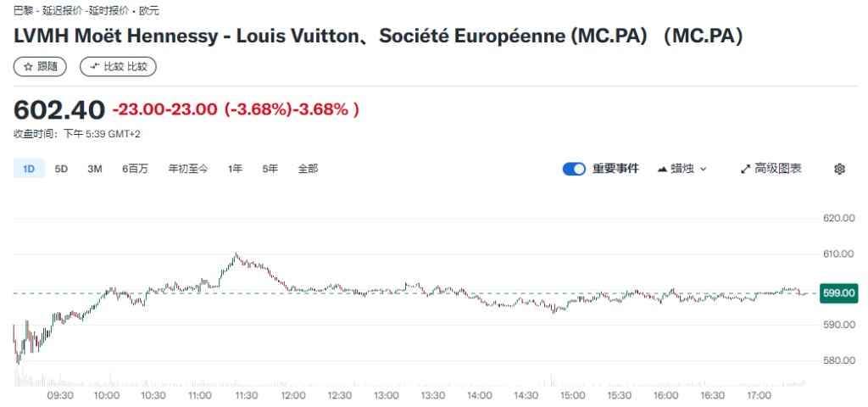The image size is (868, 407).
Task: Click the star icon in 跟随 button
Action: click(28, 66)
